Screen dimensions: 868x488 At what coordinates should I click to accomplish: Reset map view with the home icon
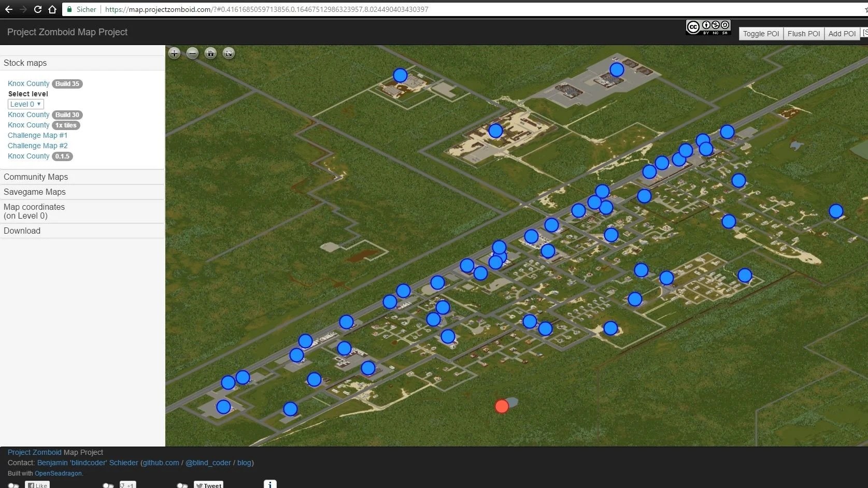coord(210,53)
